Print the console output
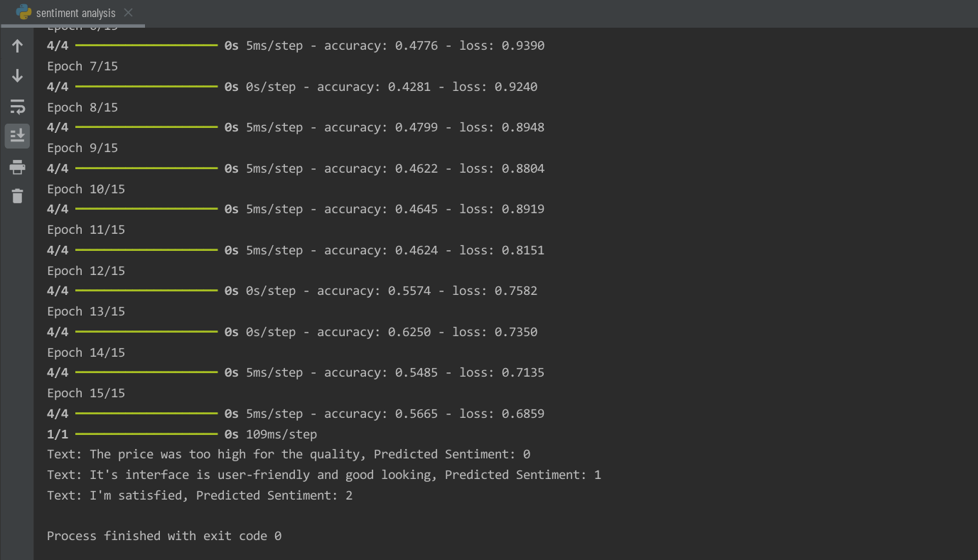The image size is (978, 560). pyautogui.click(x=17, y=167)
